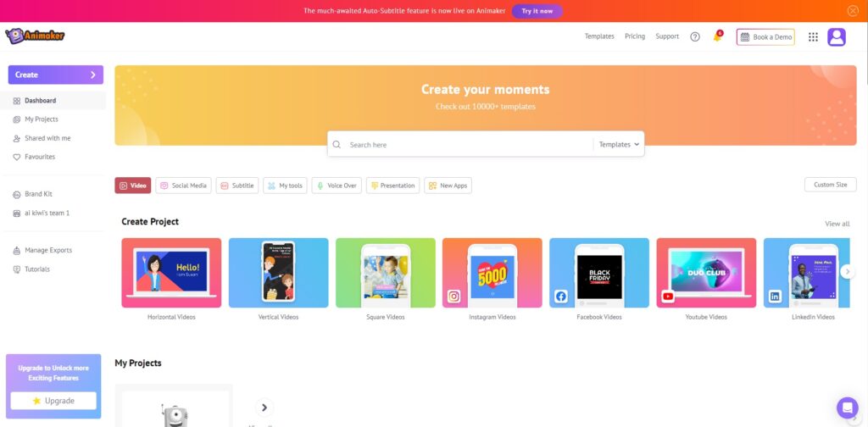Select the My tools tab
868x427 pixels.
(285, 186)
